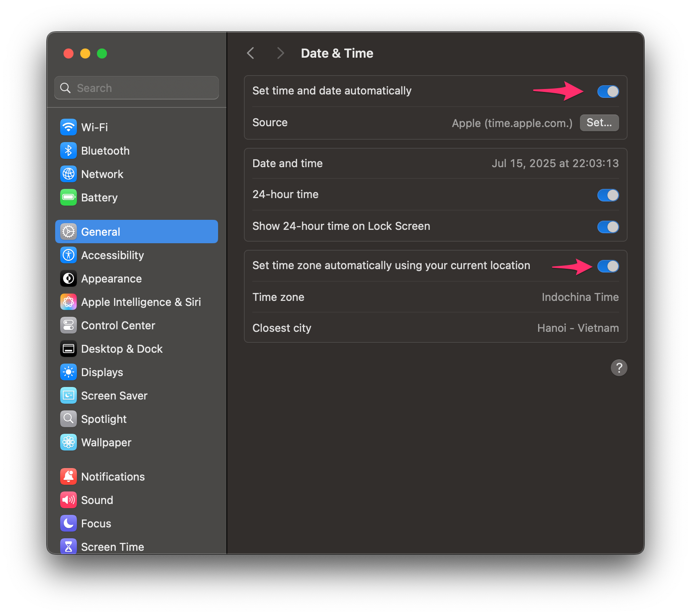Open Control Center label in sidebar
This screenshot has width=691, height=616.
click(118, 326)
